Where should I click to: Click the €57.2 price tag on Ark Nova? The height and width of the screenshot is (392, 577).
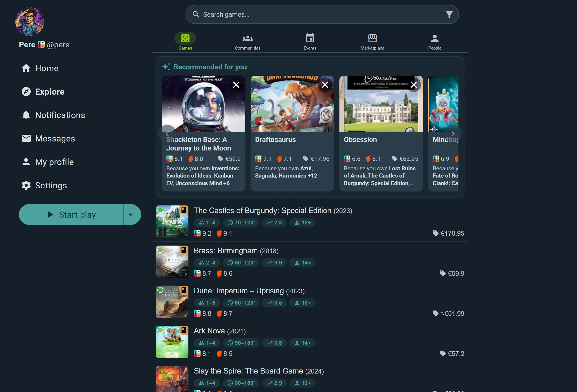(452, 353)
